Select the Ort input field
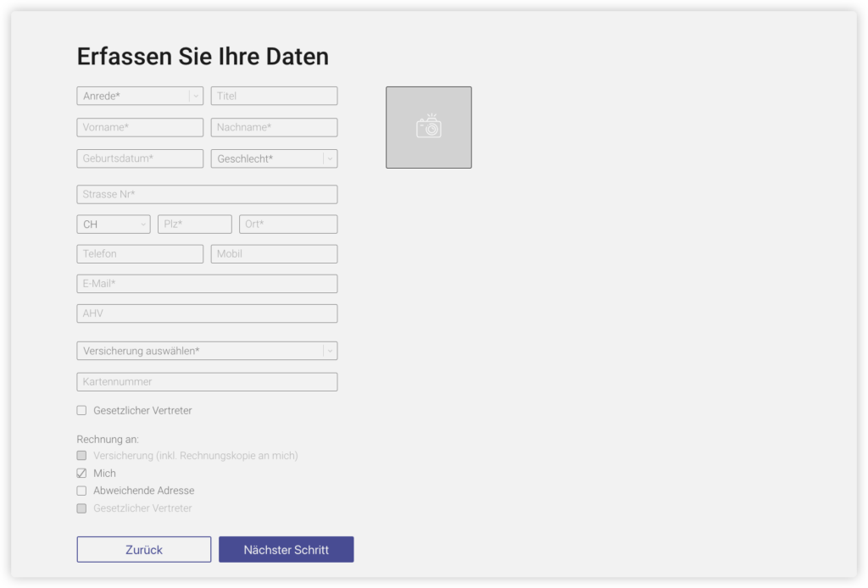868x588 pixels. click(288, 225)
